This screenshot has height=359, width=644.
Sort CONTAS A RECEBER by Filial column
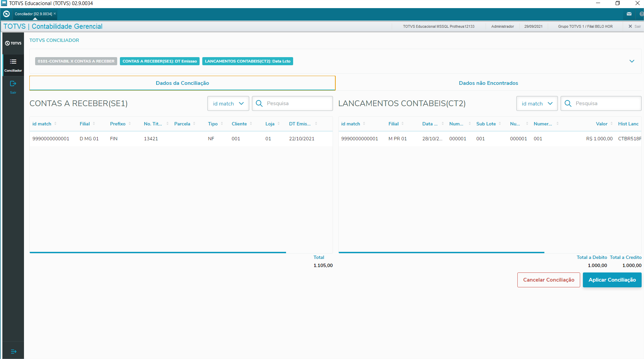point(94,124)
